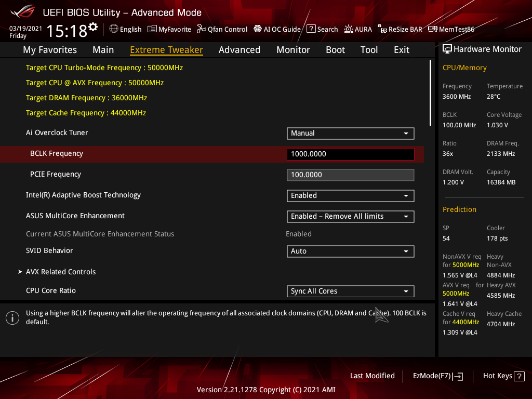The width and height of the screenshot is (532, 399).
Task: Click Ai Overclock Tuner label
Action: click(57, 132)
